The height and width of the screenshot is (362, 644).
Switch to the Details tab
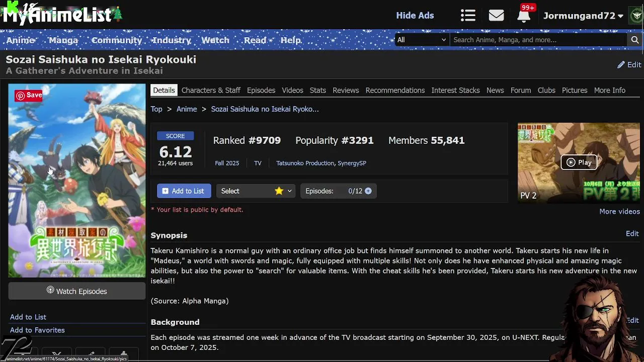click(164, 90)
